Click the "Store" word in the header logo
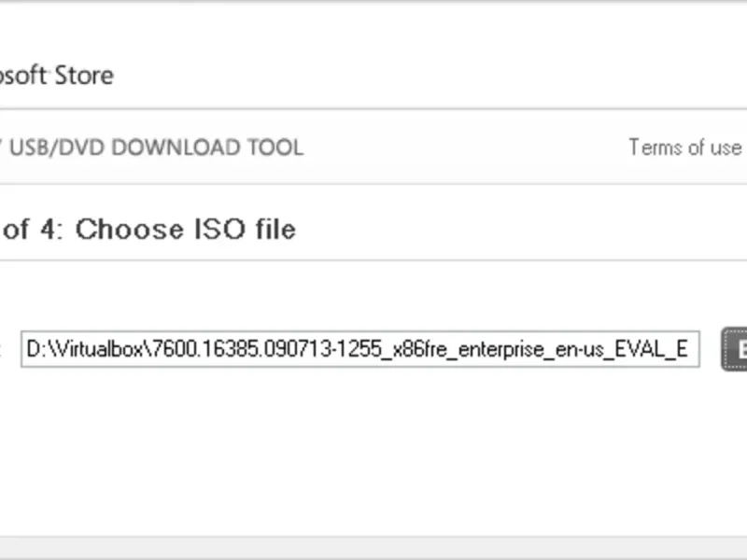747x560 pixels. (x=84, y=75)
